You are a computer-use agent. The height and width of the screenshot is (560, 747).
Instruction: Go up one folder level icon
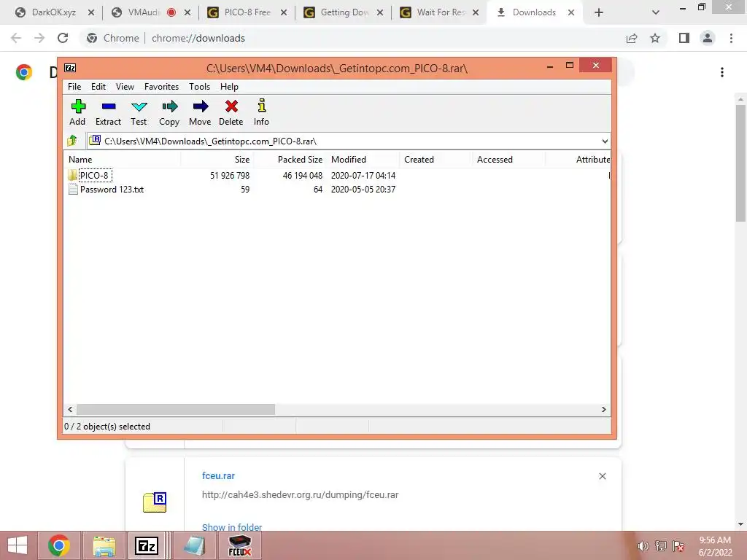point(72,141)
